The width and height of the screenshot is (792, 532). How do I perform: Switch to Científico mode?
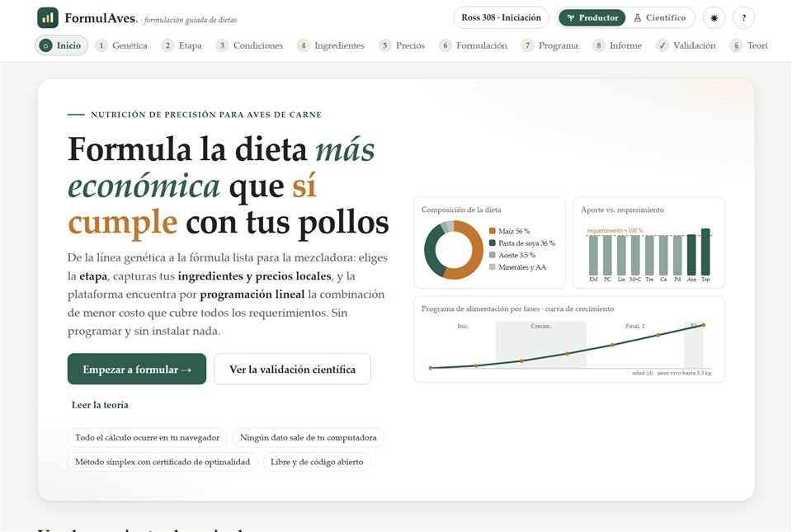(x=660, y=17)
